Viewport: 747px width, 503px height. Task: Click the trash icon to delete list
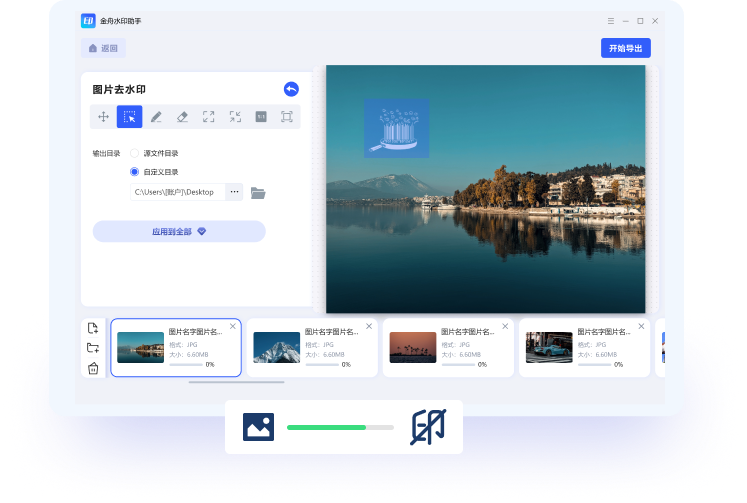[93, 368]
